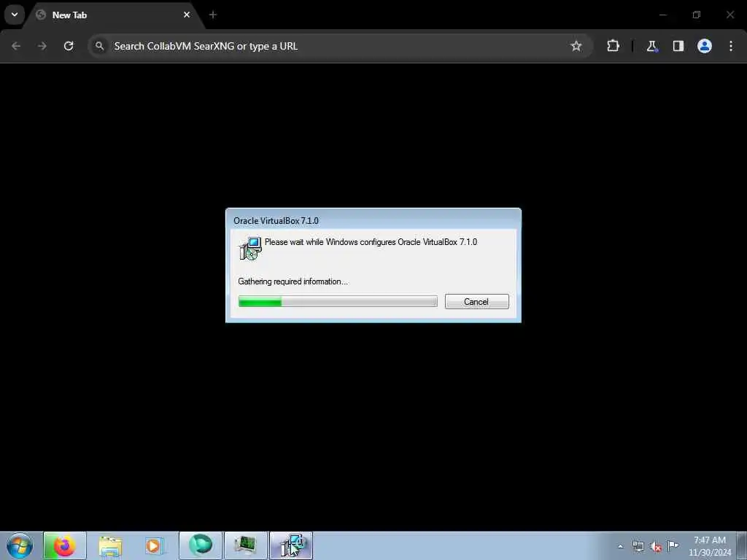747x560 pixels.
Task: Open the Chrome three-dot menu
Action: coord(731,46)
